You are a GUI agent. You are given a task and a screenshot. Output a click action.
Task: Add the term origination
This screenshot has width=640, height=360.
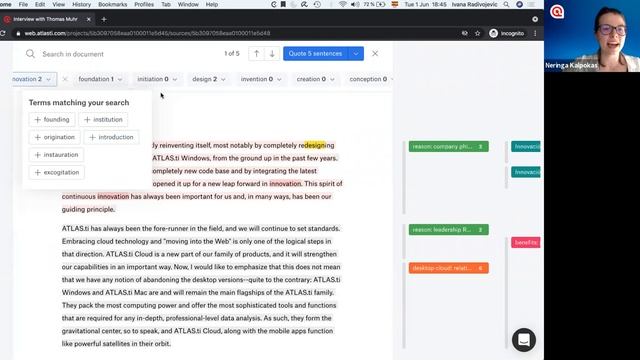[x=55, y=137]
